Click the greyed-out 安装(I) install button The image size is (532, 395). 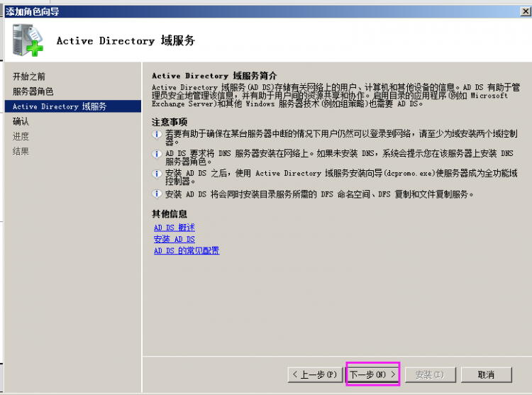point(430,374)
